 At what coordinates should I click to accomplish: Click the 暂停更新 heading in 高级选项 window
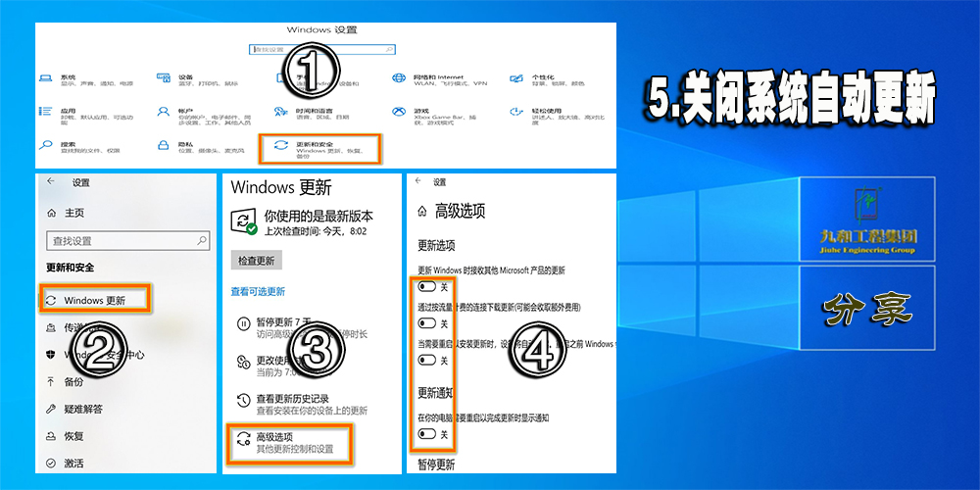[436, 465]
